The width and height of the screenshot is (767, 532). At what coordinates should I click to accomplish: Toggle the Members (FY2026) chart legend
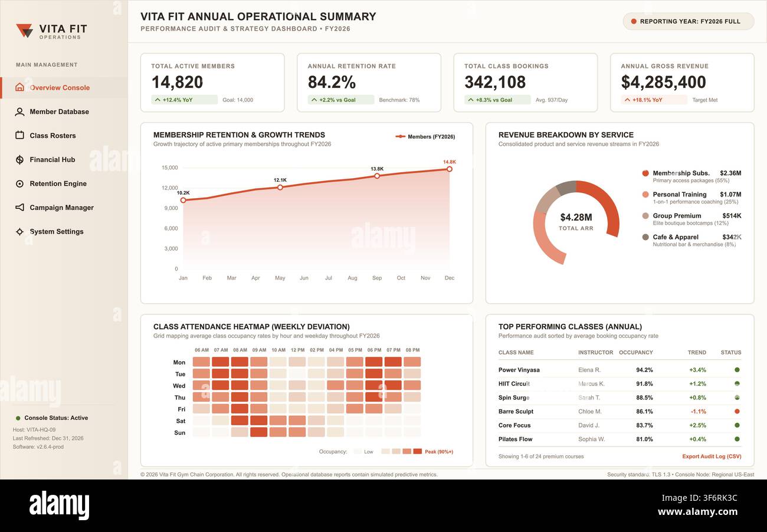pos(425,137)
